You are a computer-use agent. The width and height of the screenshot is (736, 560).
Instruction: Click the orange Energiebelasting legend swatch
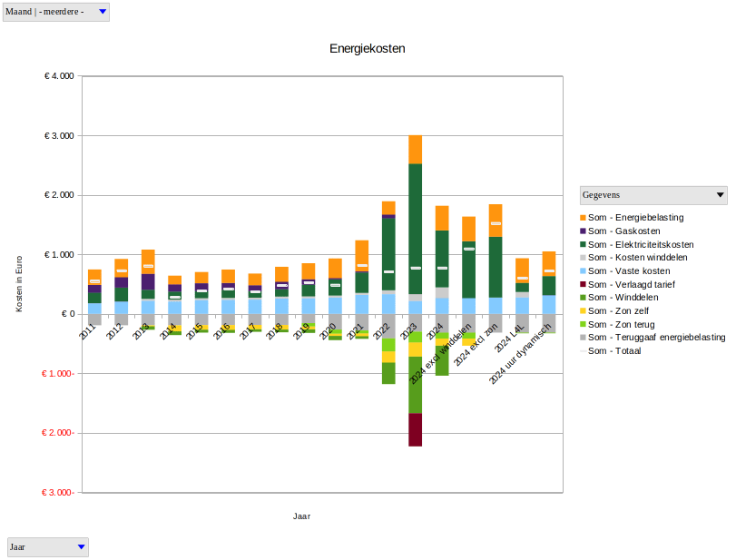(583, 218)
